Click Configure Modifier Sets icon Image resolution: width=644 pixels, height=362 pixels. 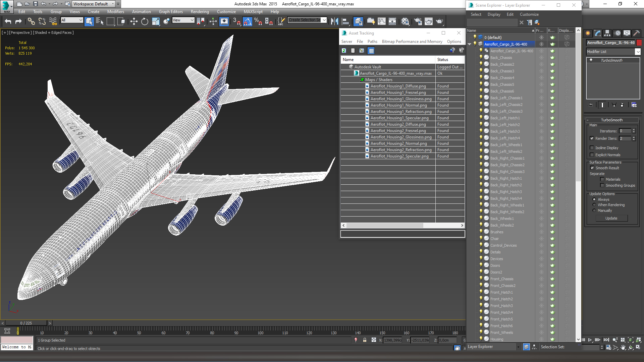click(634, 105)
